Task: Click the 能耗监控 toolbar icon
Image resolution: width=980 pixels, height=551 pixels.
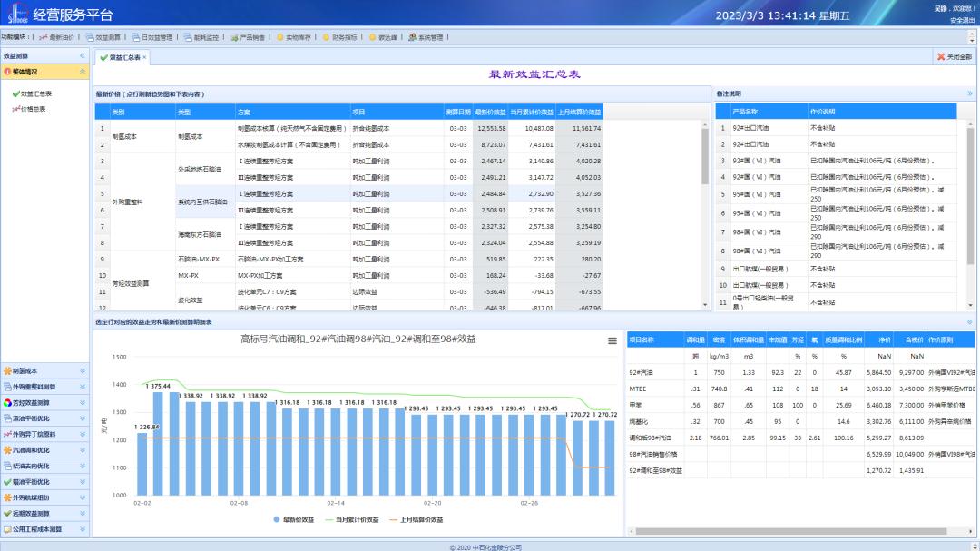Action: click(187, 38)
